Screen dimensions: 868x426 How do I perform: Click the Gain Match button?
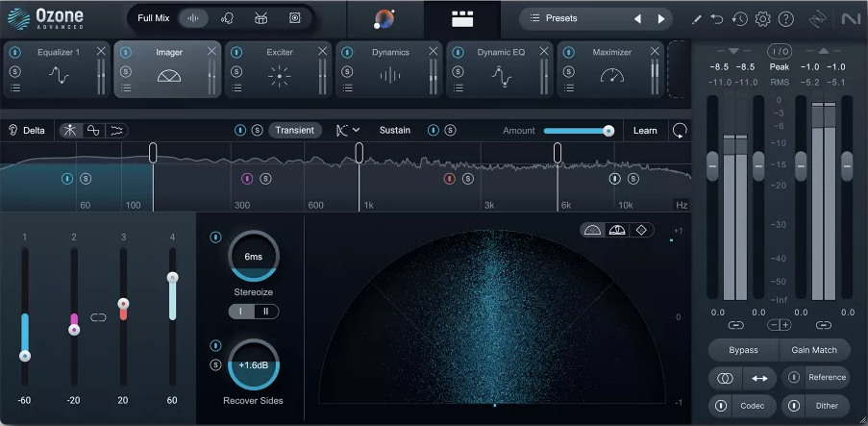tap(814, 350)
